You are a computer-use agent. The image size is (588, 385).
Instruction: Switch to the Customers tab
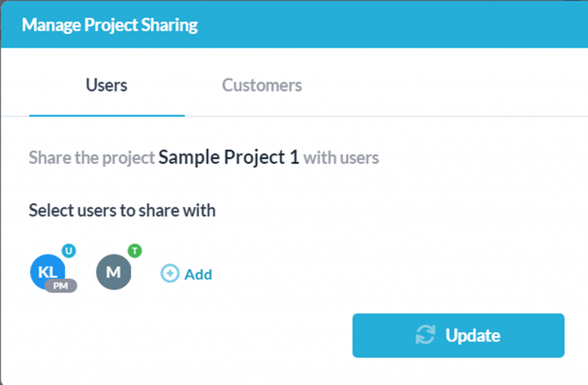coord(262,85)
